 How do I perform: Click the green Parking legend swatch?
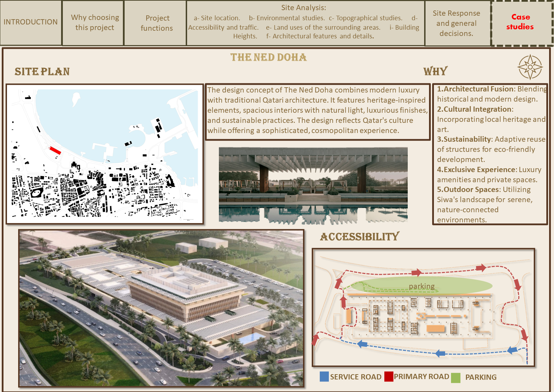click(456, 378)
